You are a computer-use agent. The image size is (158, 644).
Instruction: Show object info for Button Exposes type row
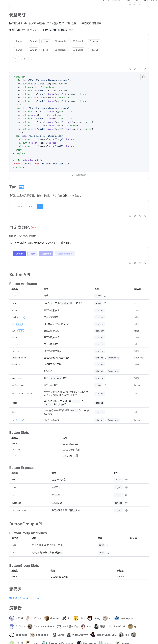[126, 495]
